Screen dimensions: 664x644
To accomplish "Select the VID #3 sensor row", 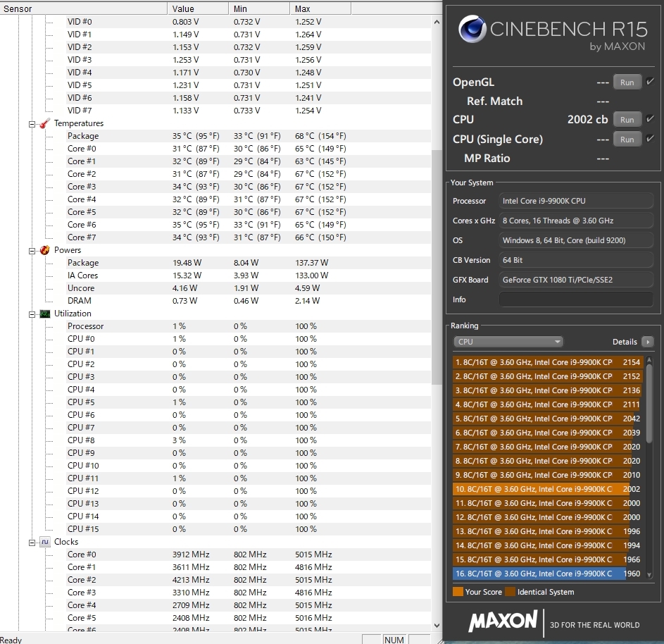I will (248, 60).
